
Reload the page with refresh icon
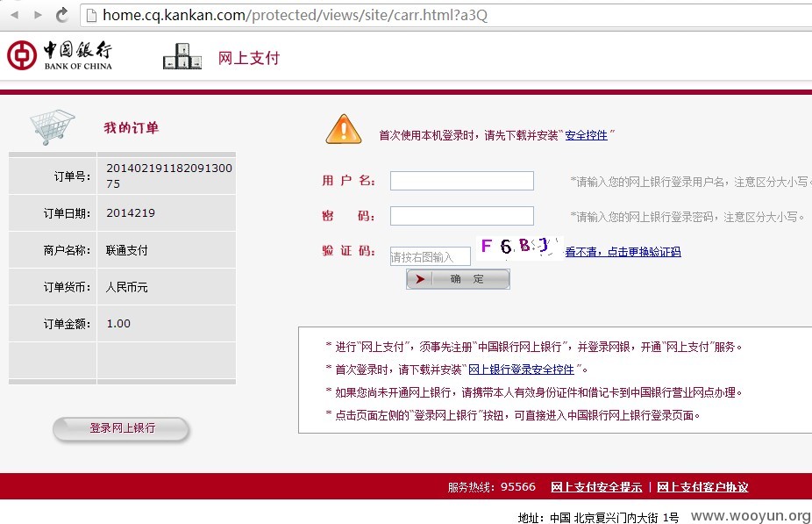61,15
